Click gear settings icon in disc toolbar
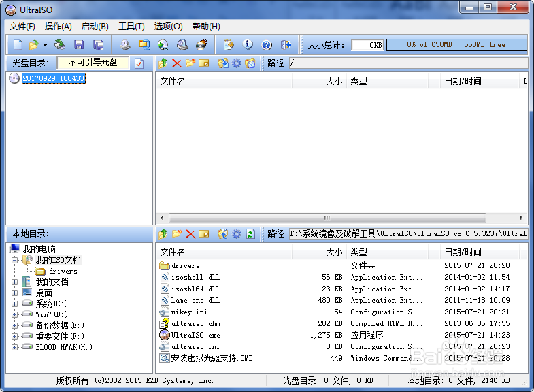 tap(236, 63)
